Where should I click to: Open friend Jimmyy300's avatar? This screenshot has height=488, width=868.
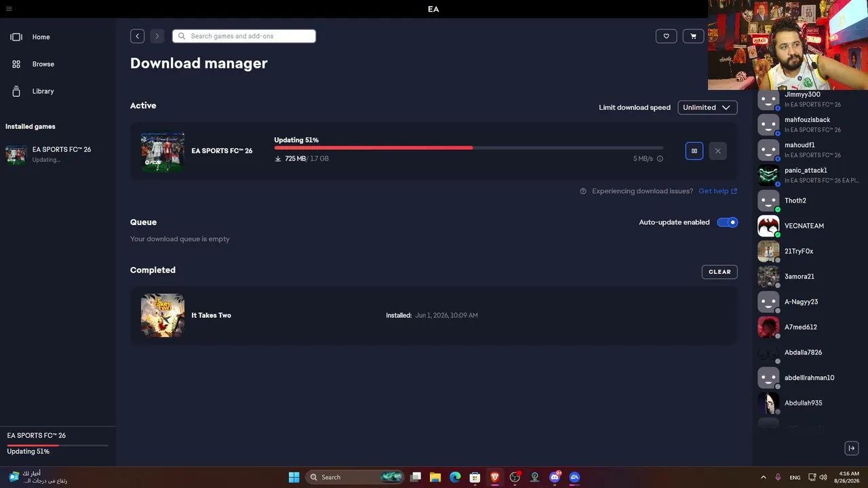pos(768,100)
